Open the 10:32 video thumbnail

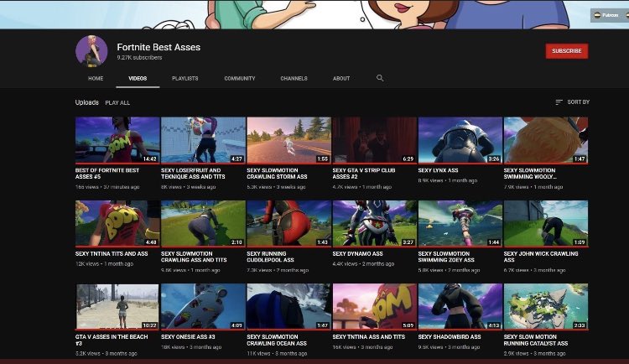117,307
